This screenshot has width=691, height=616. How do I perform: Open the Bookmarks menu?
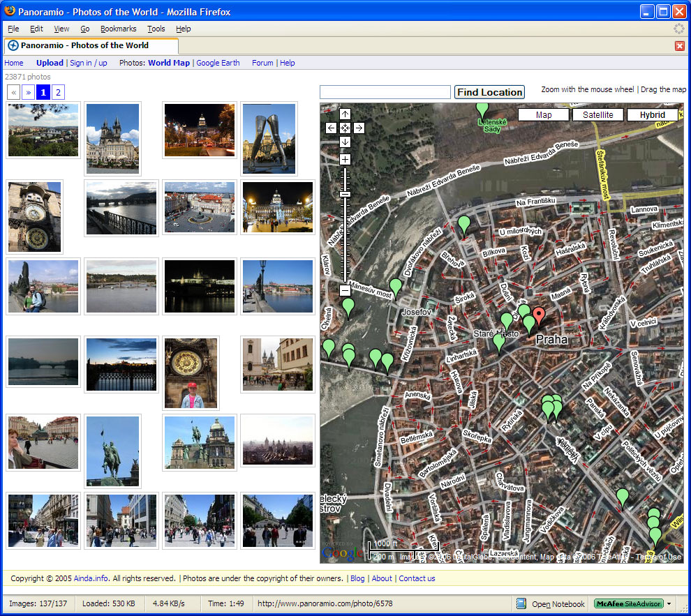click(118, 29)
